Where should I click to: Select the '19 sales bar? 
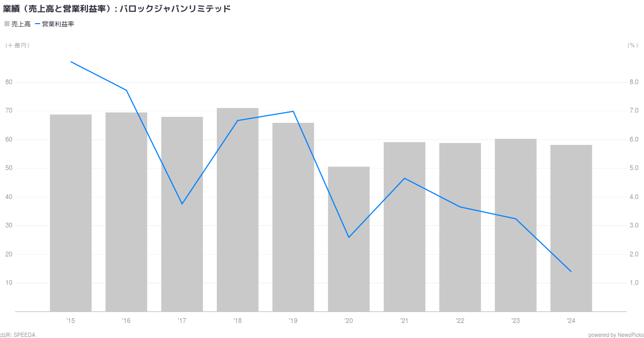(x=293, y=217)
